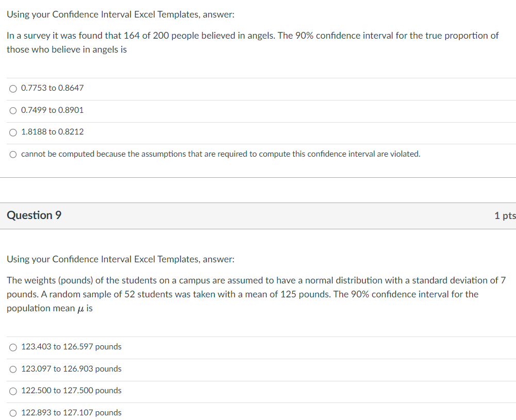Select "122.893 to 127.107 pounds"

click(x=71, y=412)
